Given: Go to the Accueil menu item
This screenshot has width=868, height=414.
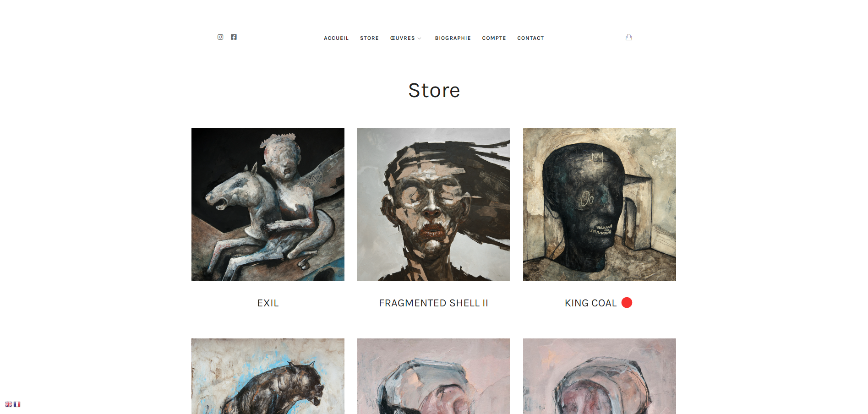Looking at the screenshot, I should (x=336, y=38).
